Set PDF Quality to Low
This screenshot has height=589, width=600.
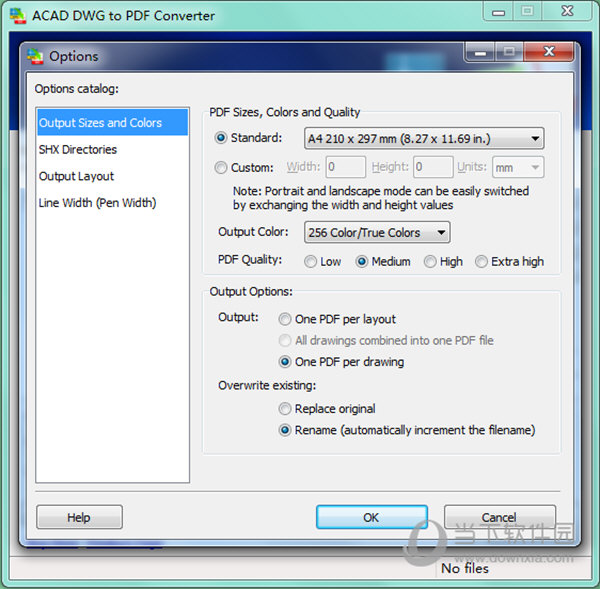pyautogui.click(x=310, y=262)
